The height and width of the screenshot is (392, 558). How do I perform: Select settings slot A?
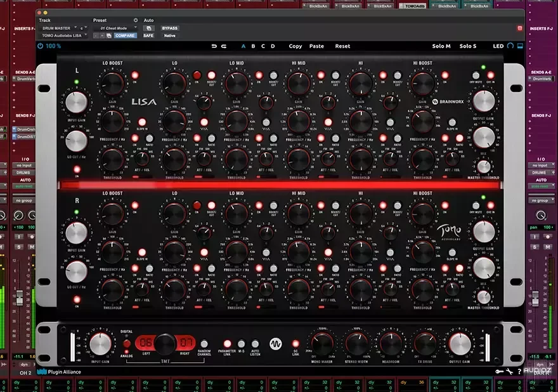[243, 46]
